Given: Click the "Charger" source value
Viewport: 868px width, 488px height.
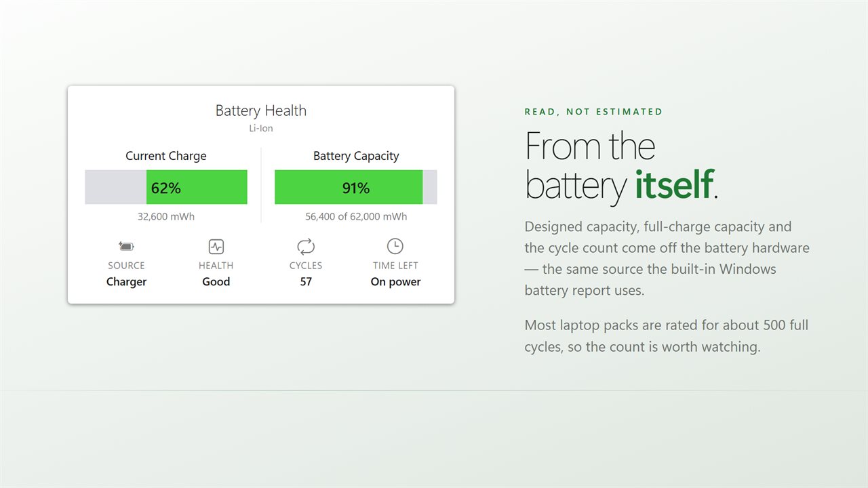Looking at the screenshot, I should pos(126,282).
